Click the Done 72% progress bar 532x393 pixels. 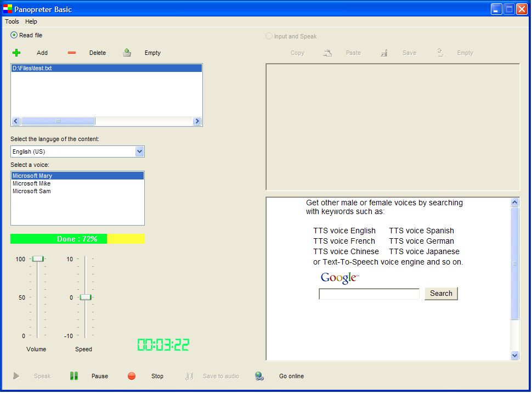[77, 239]
